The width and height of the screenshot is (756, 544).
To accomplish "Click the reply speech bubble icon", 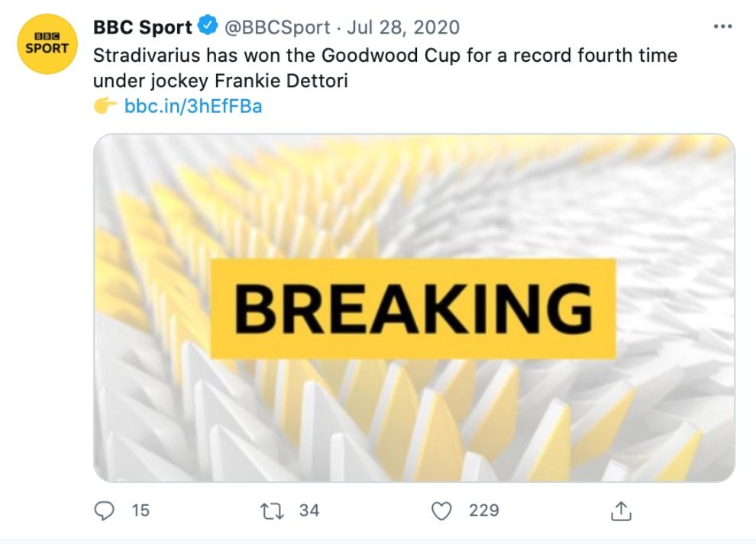I will coord(104,510).
